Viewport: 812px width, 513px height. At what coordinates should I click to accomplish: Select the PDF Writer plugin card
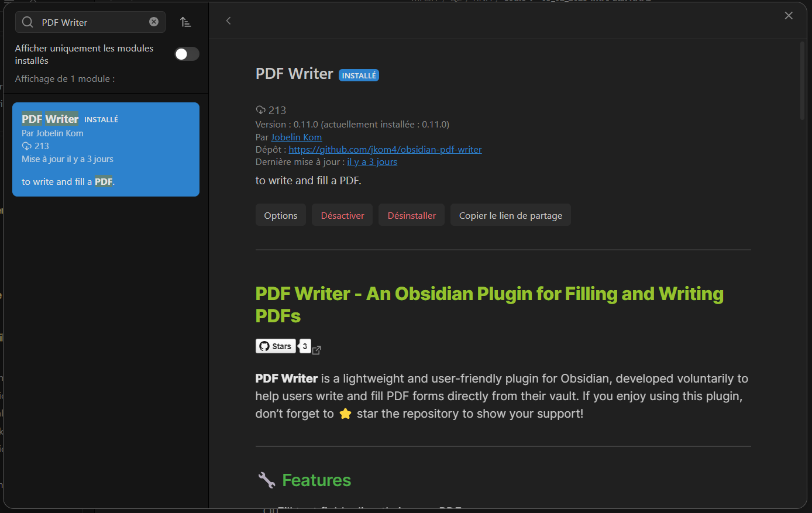point(106,149)
